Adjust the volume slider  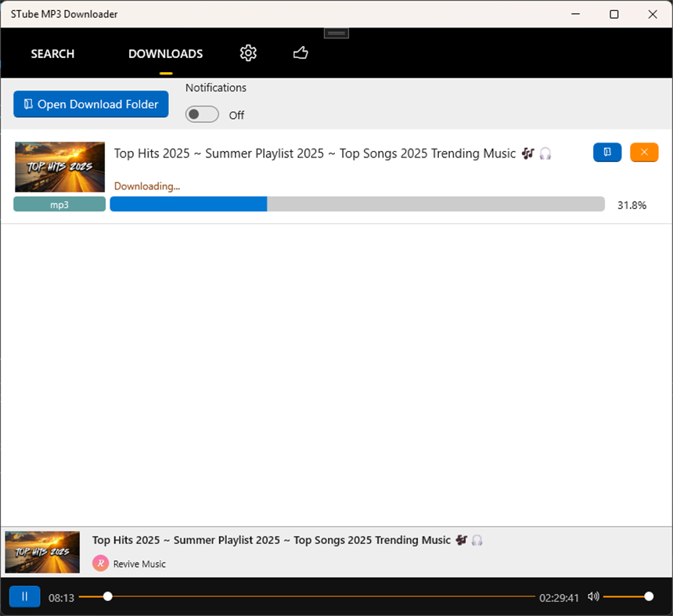649,596
